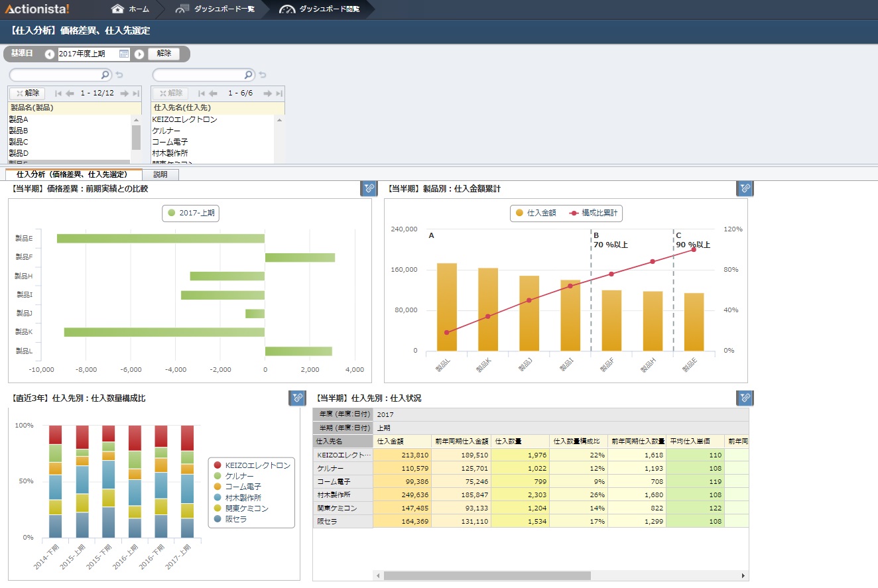Click the 2017年度上期 date field

(88, 54)
